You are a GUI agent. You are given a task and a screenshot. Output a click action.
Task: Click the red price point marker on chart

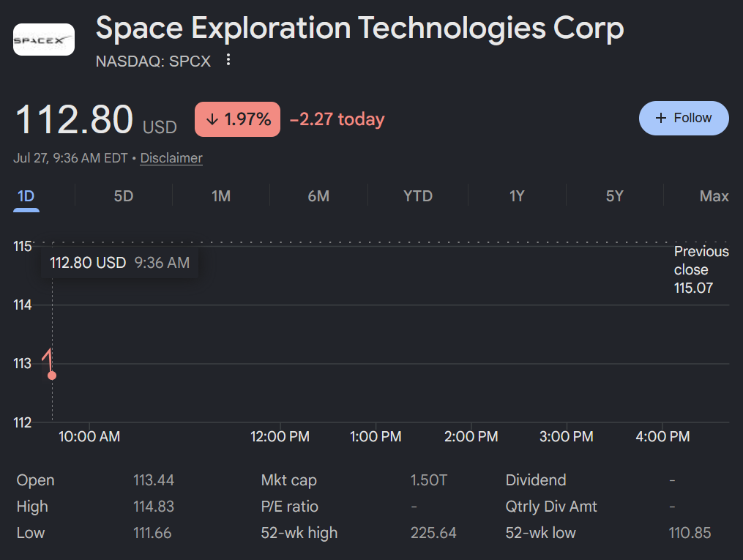point(52,376)
